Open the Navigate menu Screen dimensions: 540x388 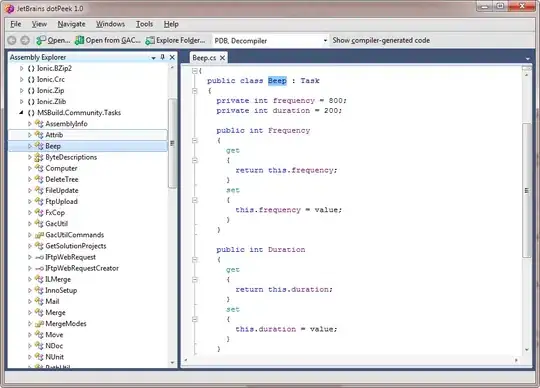click(x=71, y=24)
